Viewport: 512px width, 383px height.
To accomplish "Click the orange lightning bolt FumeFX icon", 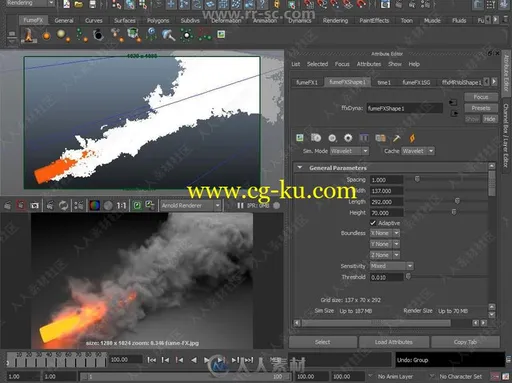I will click(x=412, y=138).
